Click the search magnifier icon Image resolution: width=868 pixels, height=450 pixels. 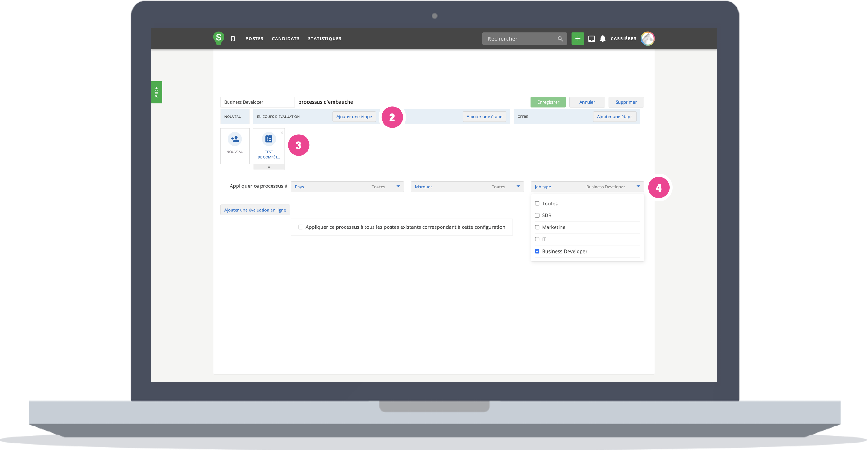coord(560,39)
